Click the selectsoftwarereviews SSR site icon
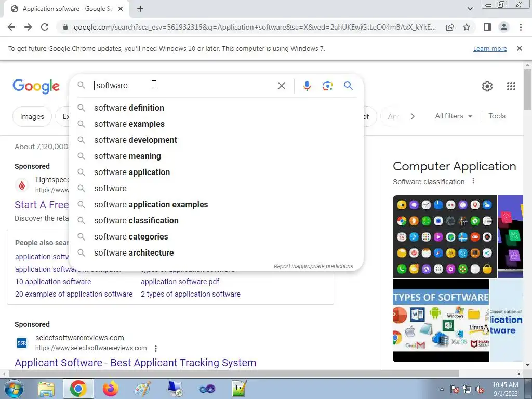This screenshot has height=399, width=532. coord(22,343)
